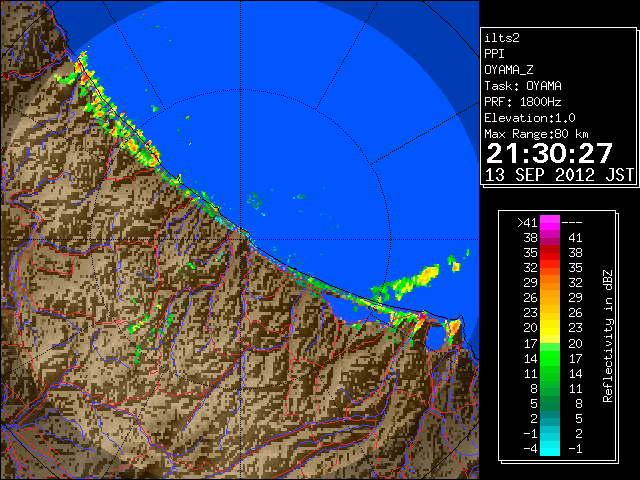640x480 pixels.
Task: Pick the magenta swatch beside '>41'
Action: point(550,222)
